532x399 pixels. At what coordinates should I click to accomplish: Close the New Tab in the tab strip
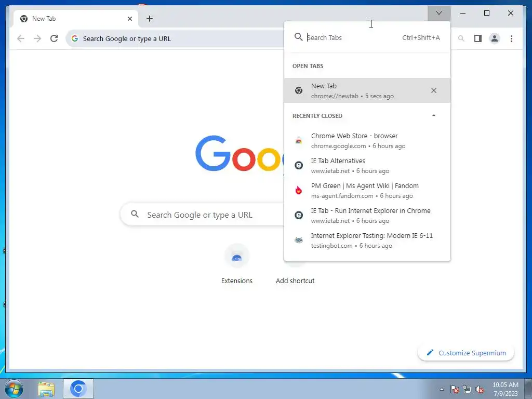point(129,19)
